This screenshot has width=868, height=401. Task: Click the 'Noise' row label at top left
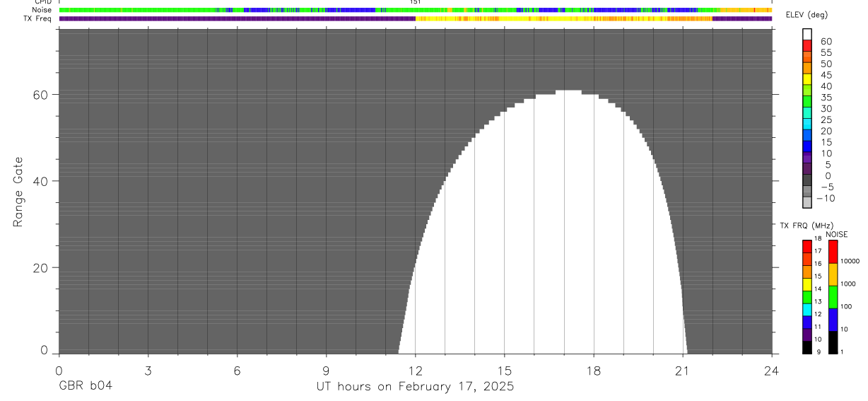click(42, 10)
